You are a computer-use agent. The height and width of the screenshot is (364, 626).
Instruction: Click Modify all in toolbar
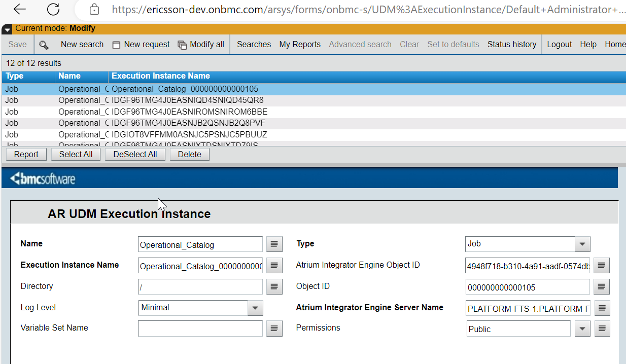[x=207, y=45]
